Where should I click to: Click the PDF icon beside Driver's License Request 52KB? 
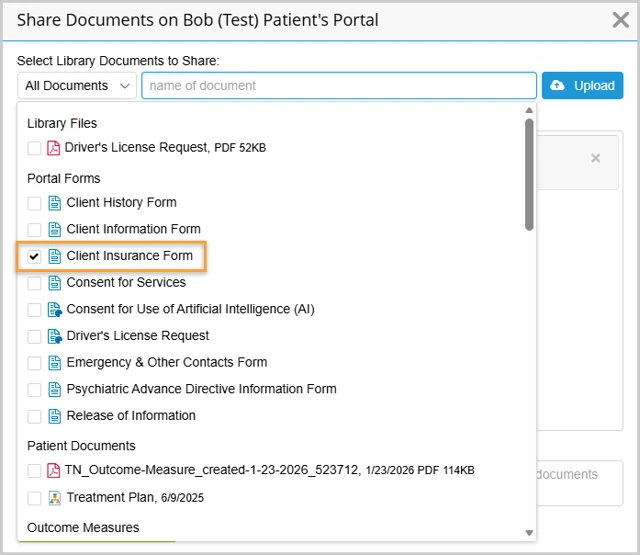pos(53,148)
